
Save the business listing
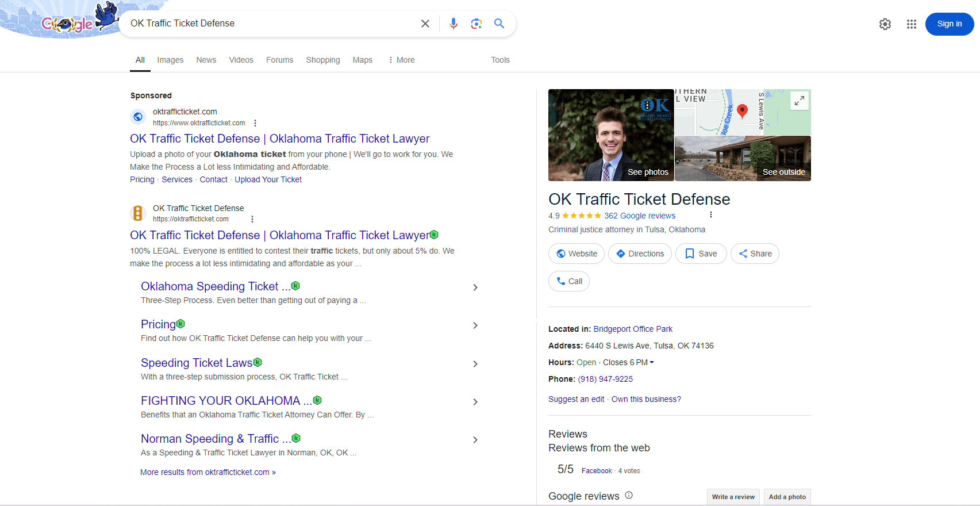(x=701, y=254)
